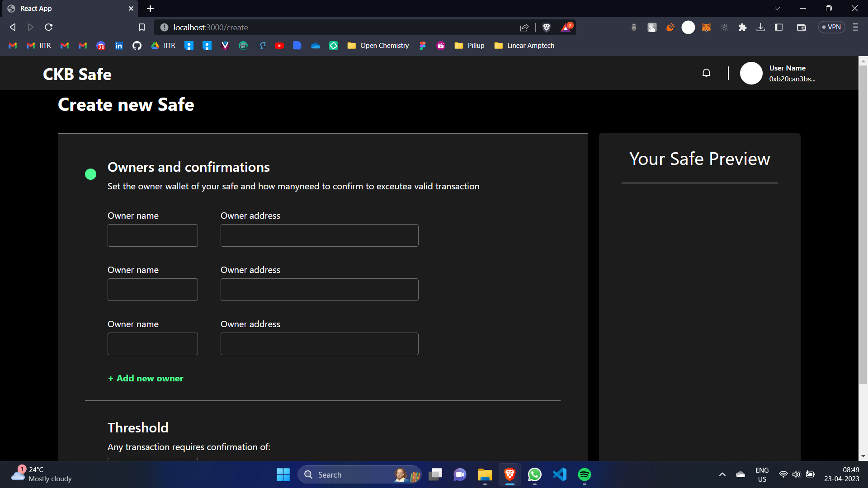Expand the tab search chevron
Screen dimensions: 868x488
(777, 9)
